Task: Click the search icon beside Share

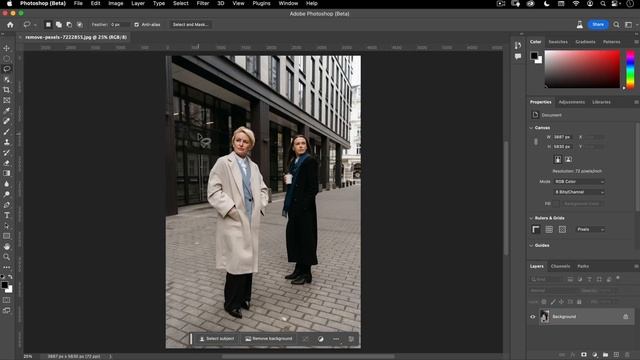Action: coord(616,24)
